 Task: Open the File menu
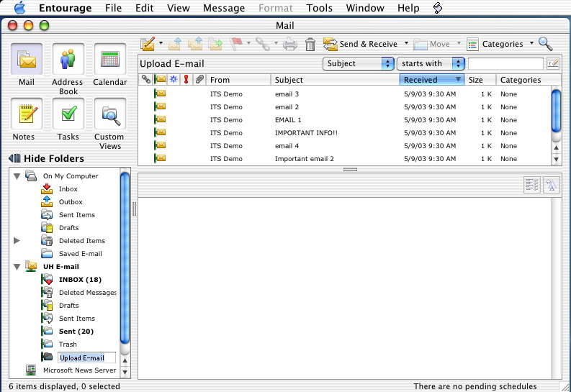coord(113,8)
